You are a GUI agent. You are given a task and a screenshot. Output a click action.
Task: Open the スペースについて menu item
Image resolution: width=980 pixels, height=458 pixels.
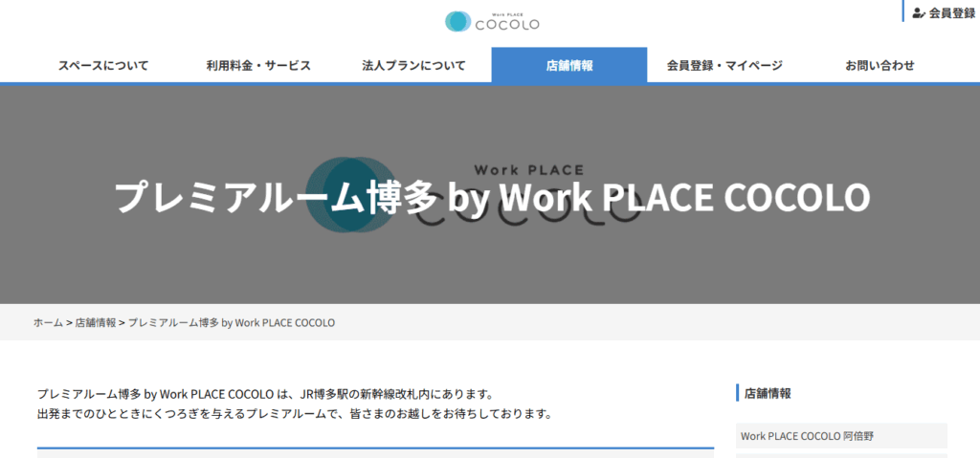pyautogui.click(x=103, y=66)
